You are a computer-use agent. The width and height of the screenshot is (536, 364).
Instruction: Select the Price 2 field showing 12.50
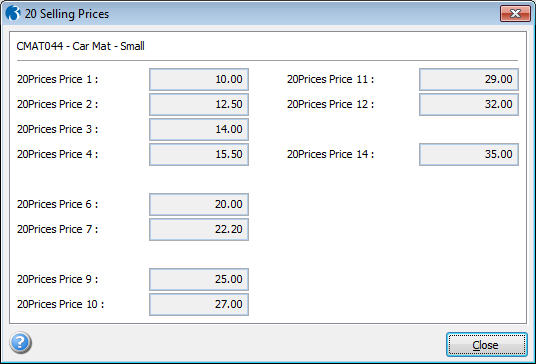[199, 104]
